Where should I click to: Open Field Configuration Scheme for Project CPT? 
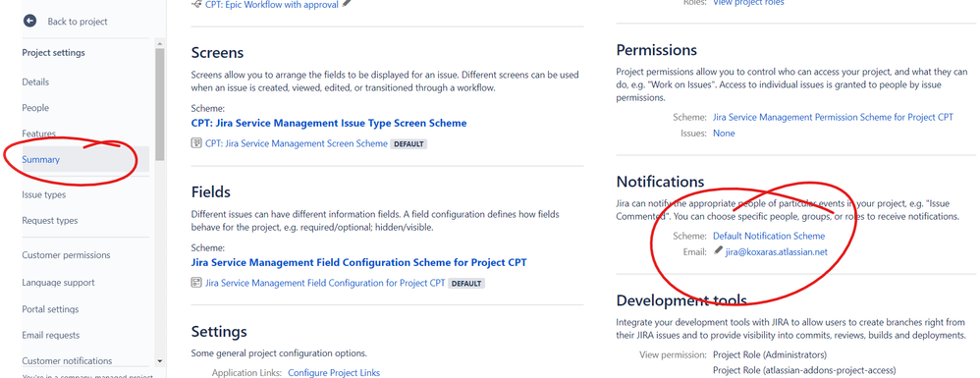pos(358,262)
